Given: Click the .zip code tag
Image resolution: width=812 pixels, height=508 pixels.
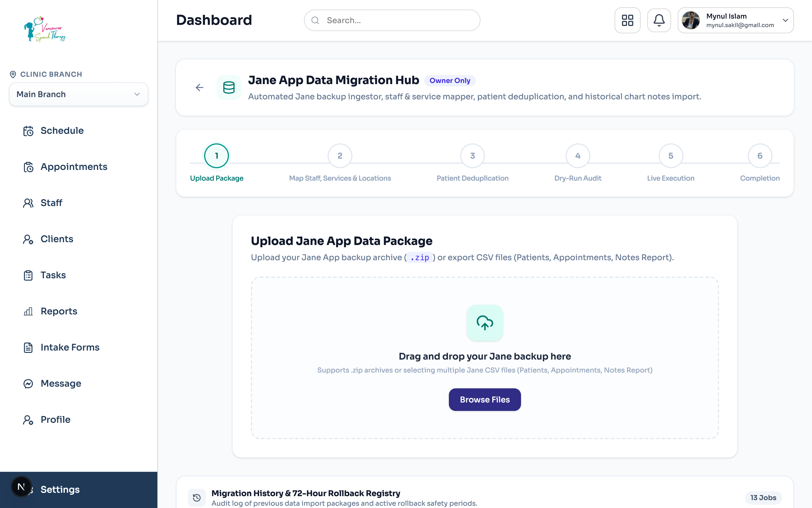Looking at the screenshot, I should click(420, 258).
